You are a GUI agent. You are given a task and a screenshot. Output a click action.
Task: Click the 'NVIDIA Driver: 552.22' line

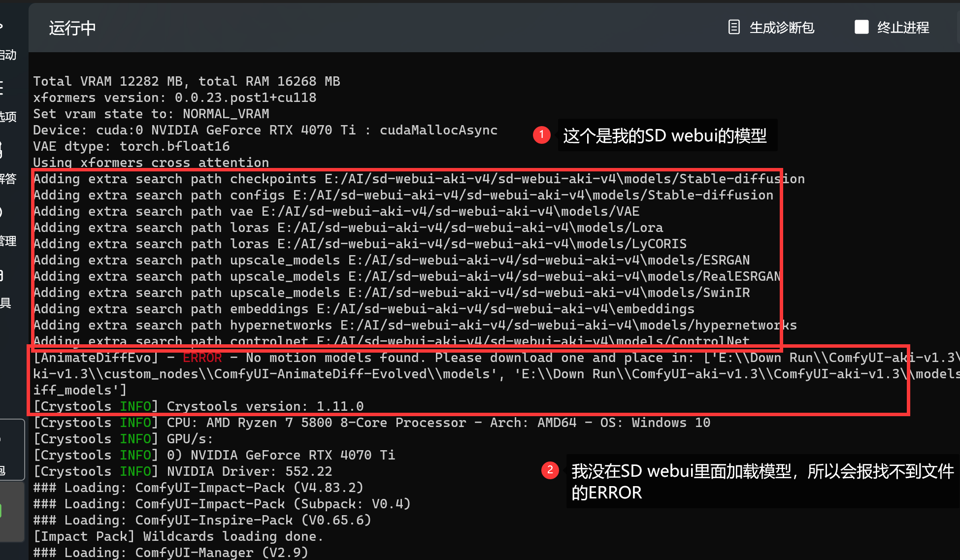[183, 471]
